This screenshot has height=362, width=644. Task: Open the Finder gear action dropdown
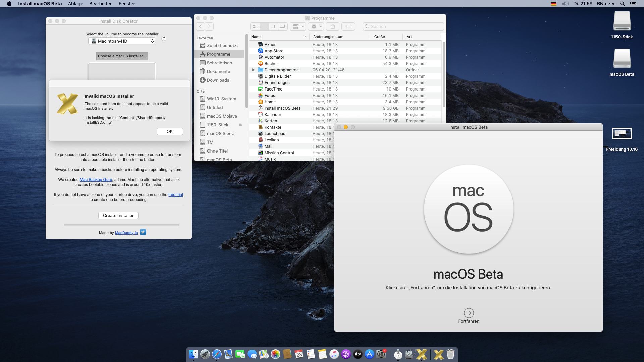coord(316,26)
